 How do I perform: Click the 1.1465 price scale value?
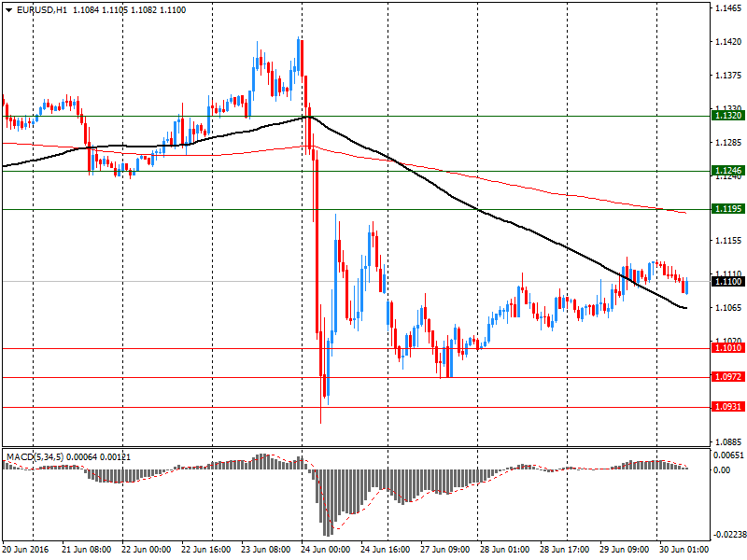pyautogui.click(x=728, y=8)
